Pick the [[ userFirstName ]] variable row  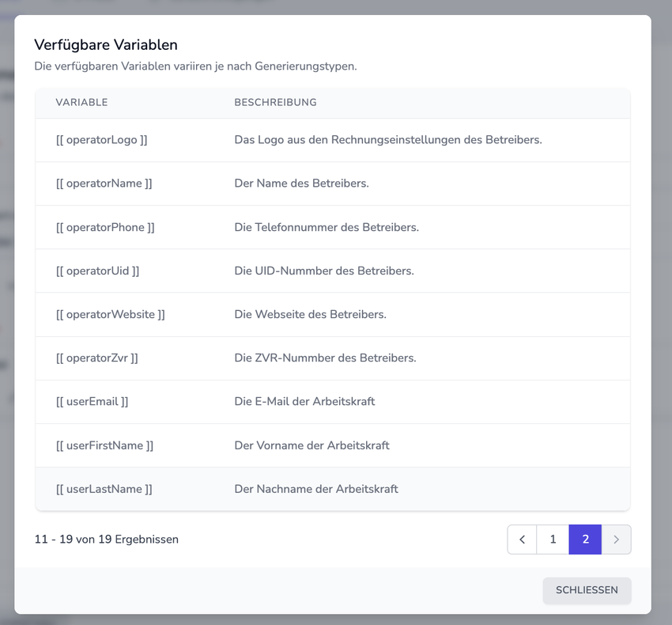pyautogui.click(x=104, y=445)
